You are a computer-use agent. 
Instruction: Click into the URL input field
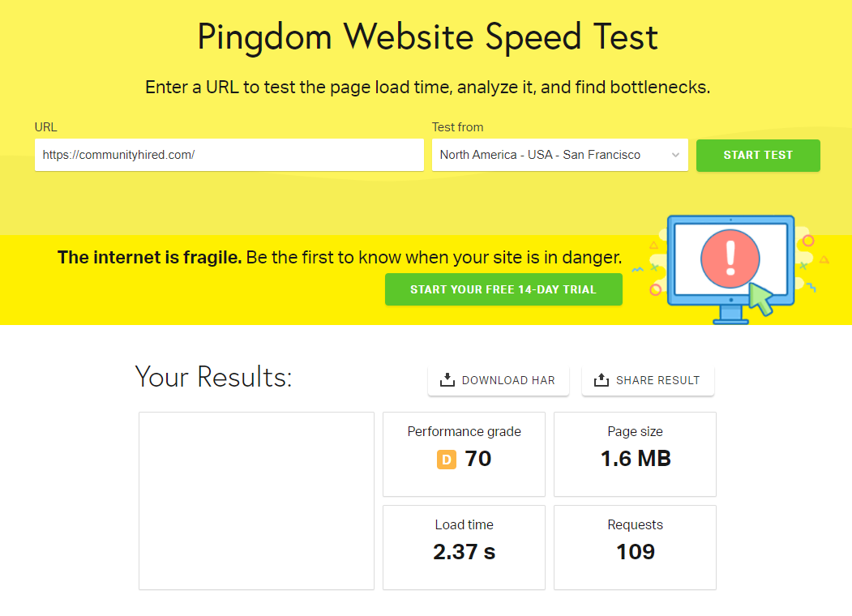click(229, 155)
